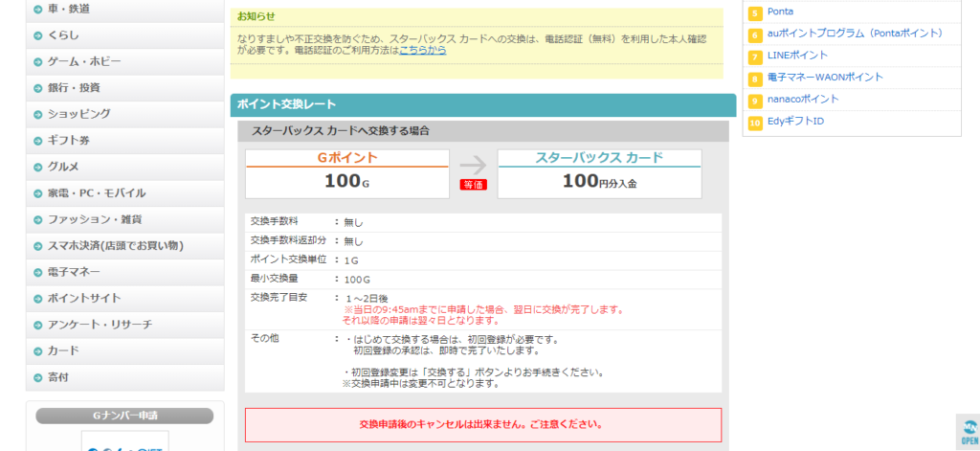Click arrow icon beside ファッション・雑貨

(38, 220)
